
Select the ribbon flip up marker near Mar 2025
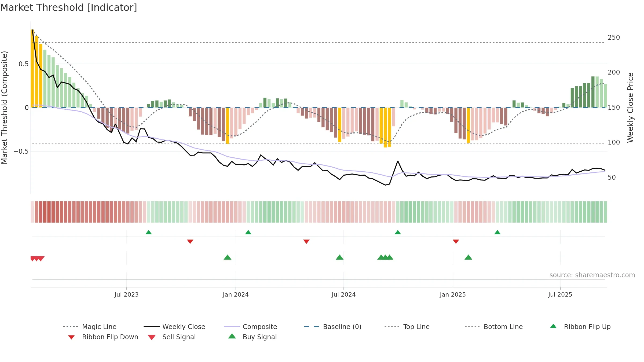pos(497,232)
